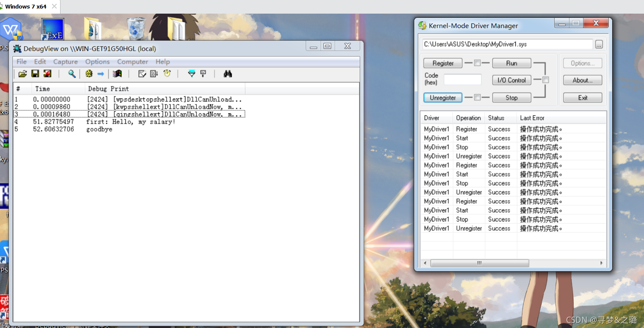Select the desktop folder with globe icon

coord(92,28)
